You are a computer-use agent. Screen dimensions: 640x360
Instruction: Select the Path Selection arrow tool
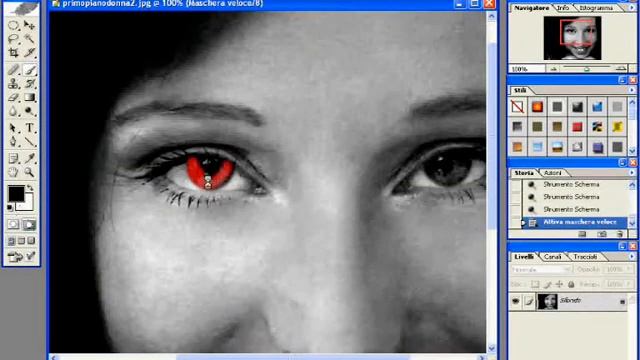tap(13, 128)
